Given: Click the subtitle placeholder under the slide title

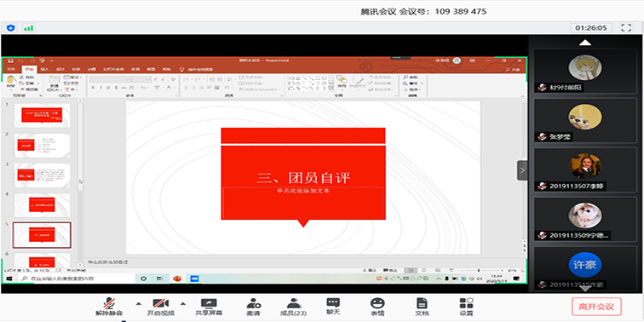Looking at the screenshot, I should pos(303,203).
